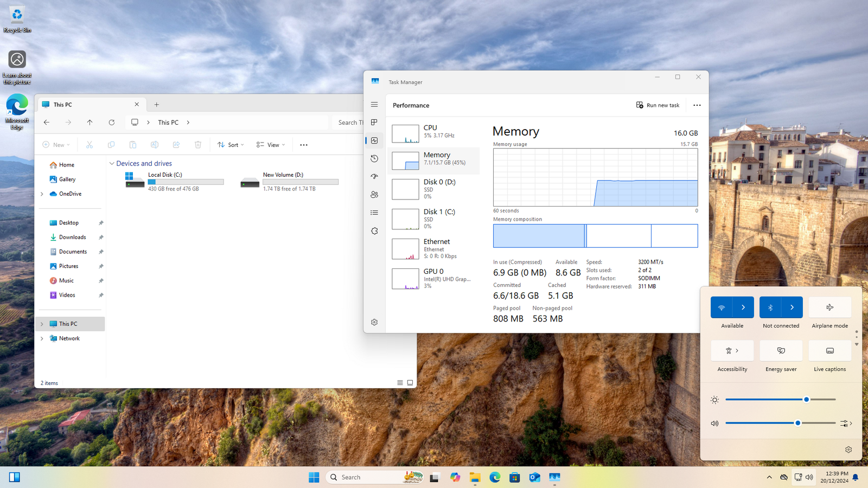868x488 pixels.
Task: Open Task Manager more options ellipsis
Action: pos(697,105)
